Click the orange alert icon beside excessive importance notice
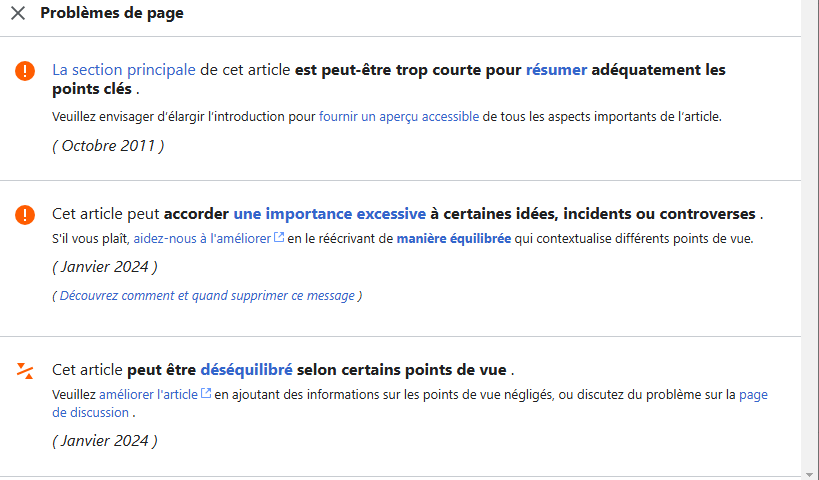The width and height of the screenshot is (819, 480). 25,215
